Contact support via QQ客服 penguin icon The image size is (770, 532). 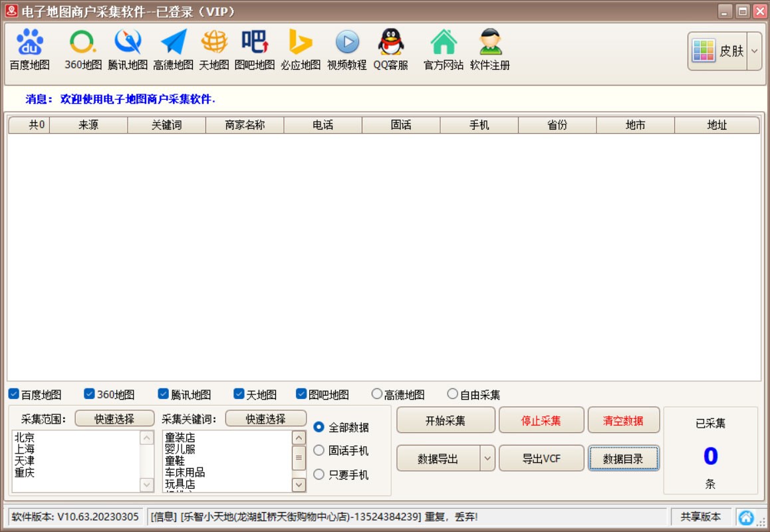390,43
